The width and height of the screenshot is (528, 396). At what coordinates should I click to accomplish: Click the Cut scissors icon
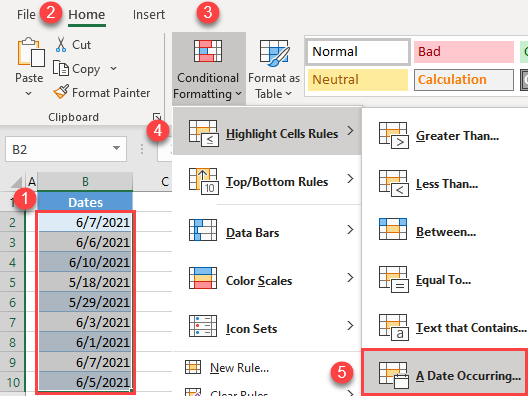61,44
